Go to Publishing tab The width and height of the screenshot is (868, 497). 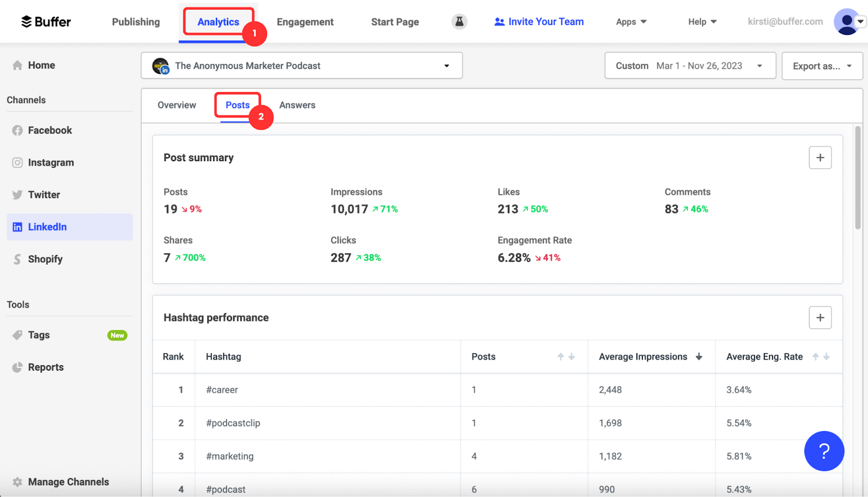click(136, 22)
